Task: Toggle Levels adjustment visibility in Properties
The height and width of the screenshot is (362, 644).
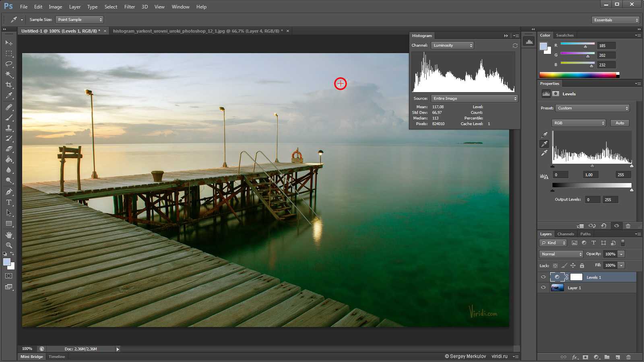Action: tap(616, 226)
